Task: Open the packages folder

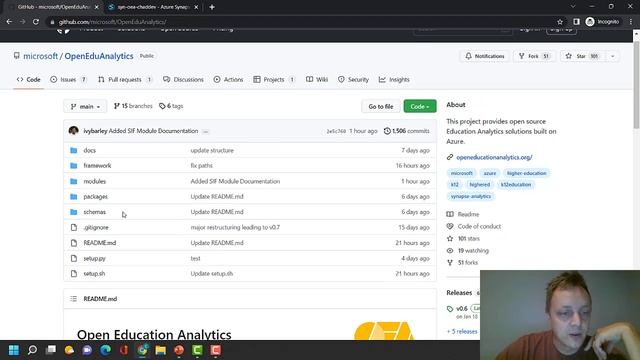Action: tap(96, 197)
